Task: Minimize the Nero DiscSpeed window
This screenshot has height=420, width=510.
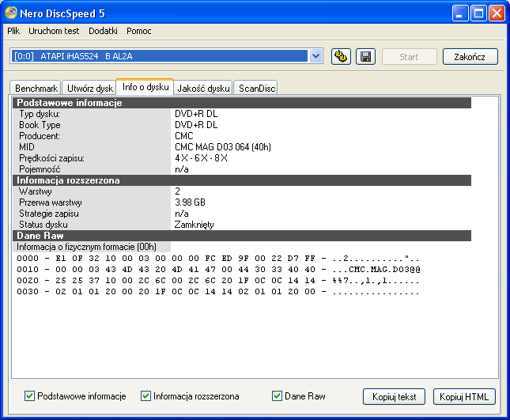Action: coord(459,13)
